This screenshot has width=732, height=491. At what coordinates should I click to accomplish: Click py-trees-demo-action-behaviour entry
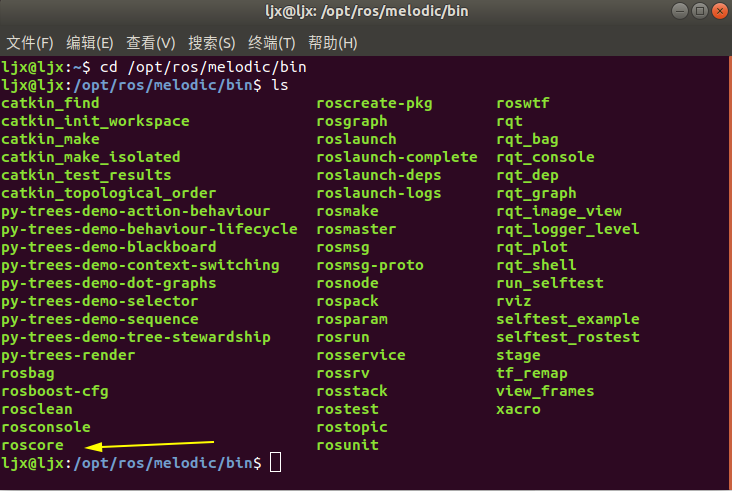(x=136, y=211)
